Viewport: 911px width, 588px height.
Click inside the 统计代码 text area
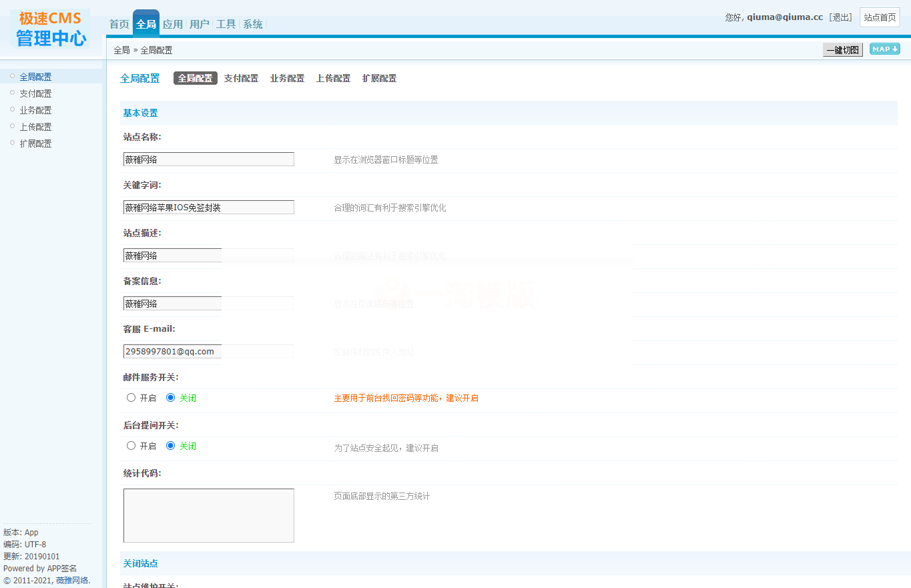coord(208,515)
